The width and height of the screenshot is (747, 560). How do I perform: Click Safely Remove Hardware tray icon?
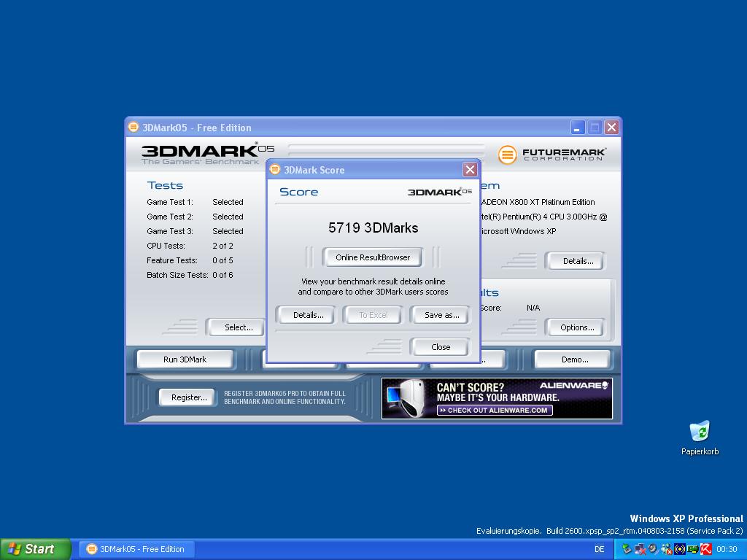coord(627,549)
